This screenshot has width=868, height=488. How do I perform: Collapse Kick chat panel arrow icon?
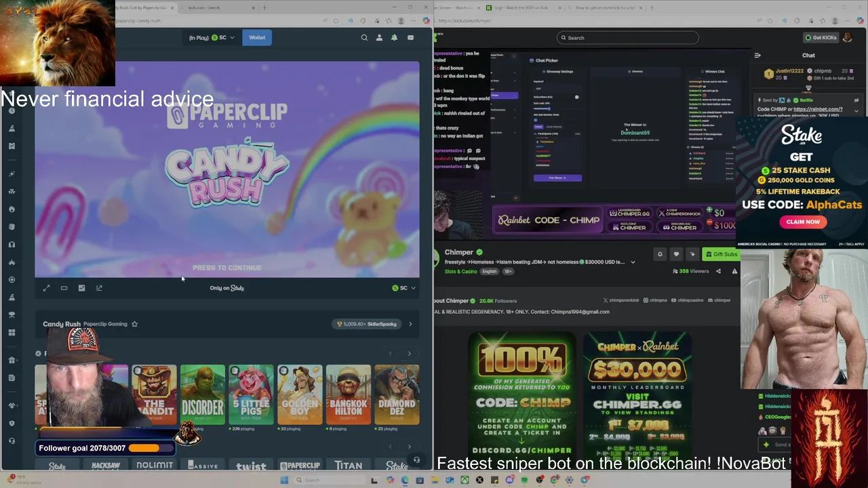tap(757, 56)
